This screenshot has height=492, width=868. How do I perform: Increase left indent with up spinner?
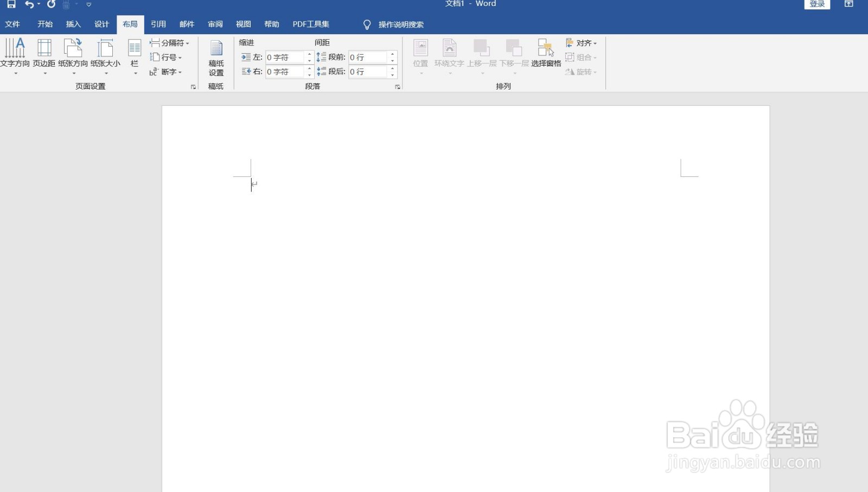[310, 54]
